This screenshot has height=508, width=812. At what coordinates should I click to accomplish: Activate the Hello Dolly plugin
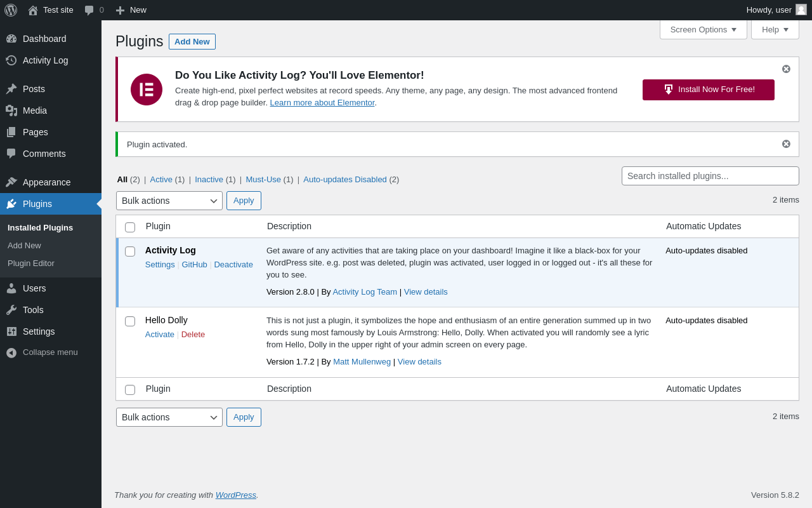160,334
